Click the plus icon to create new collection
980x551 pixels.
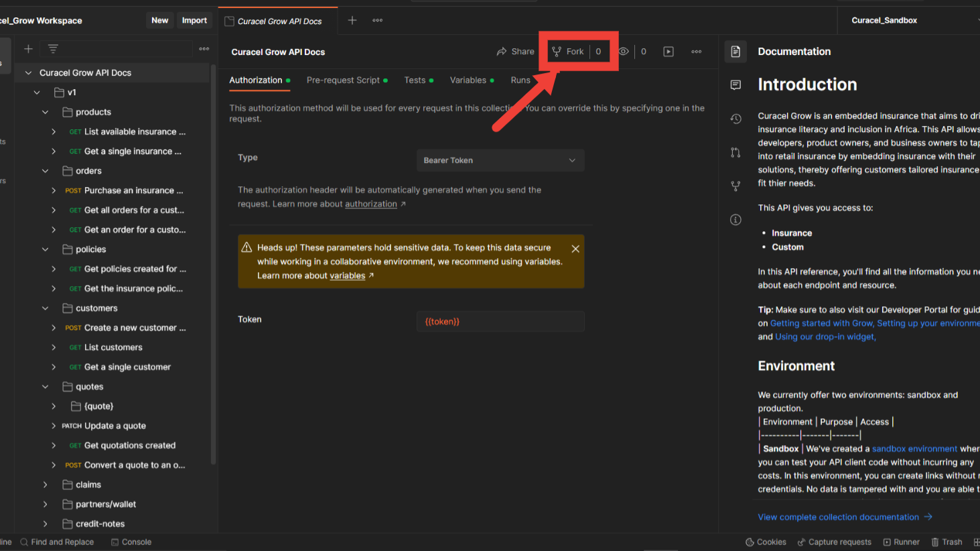28,49
